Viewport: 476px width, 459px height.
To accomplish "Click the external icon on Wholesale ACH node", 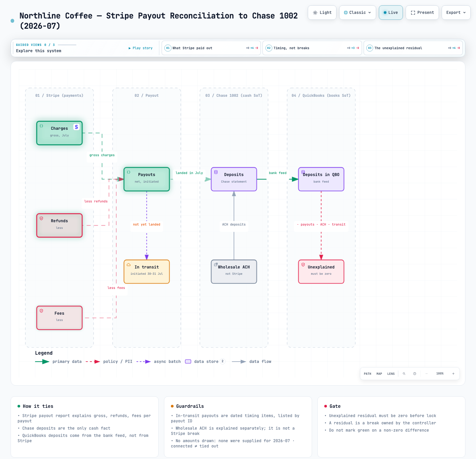I will [216, 265].
